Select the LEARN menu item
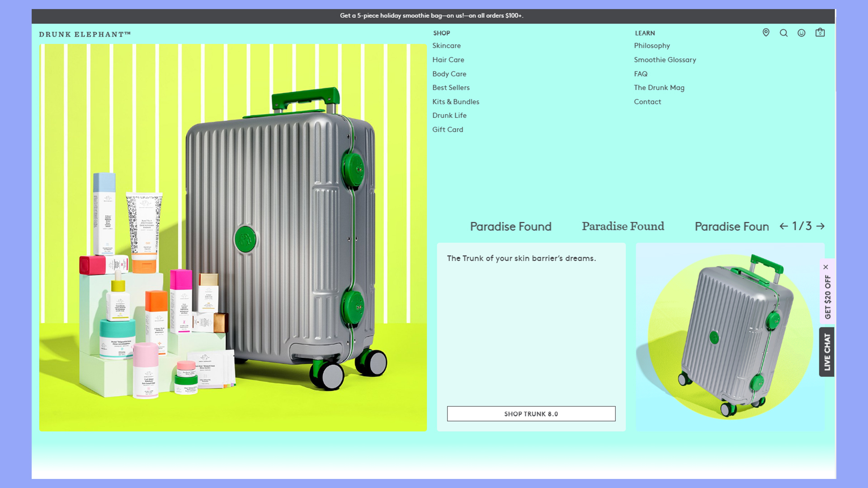 [644, 33]
